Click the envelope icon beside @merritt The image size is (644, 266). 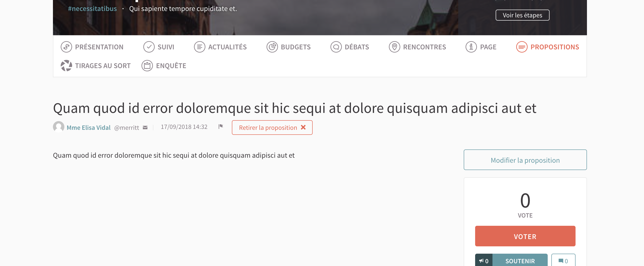click(x=145, y=128)
